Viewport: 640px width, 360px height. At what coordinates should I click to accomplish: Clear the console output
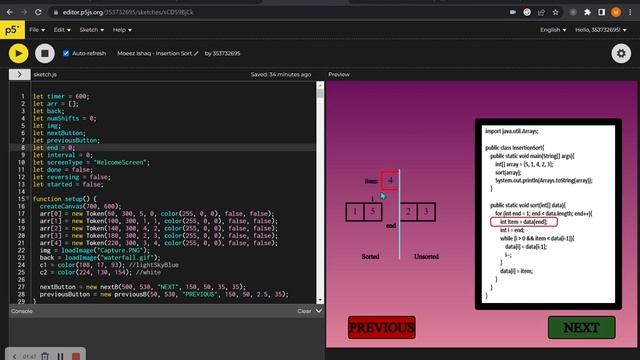[304, 311]
